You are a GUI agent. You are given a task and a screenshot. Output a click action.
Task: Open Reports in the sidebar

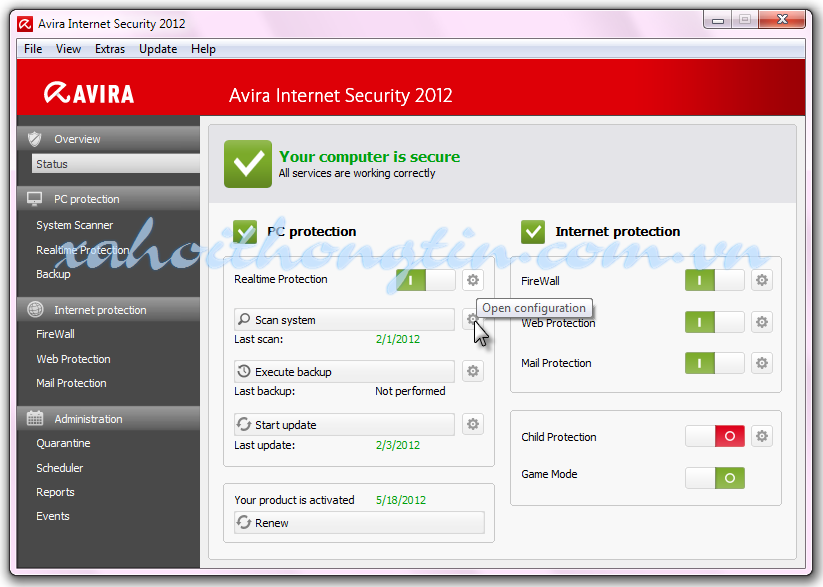coord(55,491)
